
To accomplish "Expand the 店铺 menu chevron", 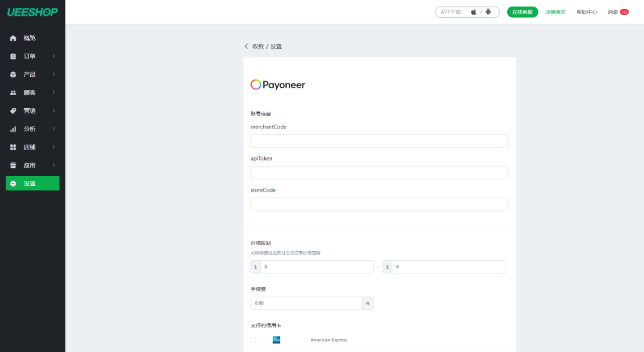I will (x=54, y=147).
